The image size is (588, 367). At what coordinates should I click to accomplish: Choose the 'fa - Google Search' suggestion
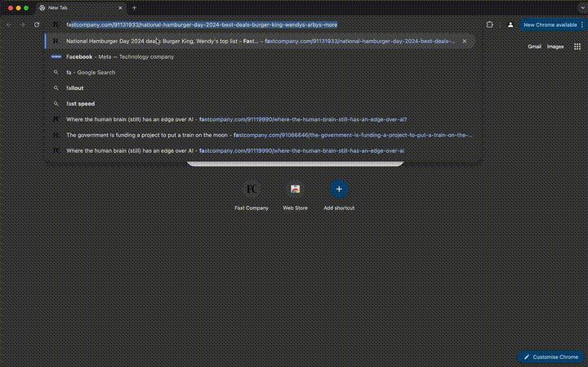pyautogui.click(x=260, y=73)
